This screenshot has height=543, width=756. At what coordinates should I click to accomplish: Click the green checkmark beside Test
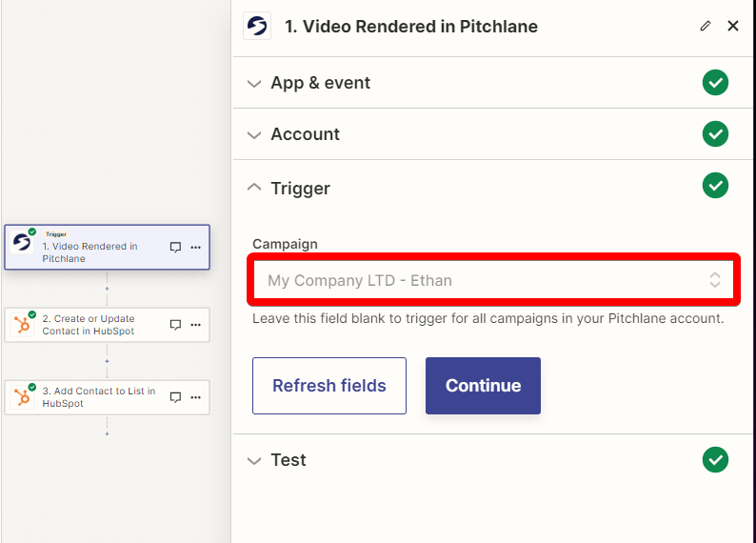[x=715, y=459]
